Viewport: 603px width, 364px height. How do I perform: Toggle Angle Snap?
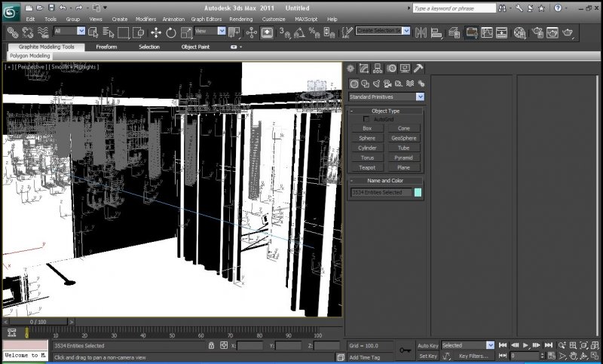(299, 32)
